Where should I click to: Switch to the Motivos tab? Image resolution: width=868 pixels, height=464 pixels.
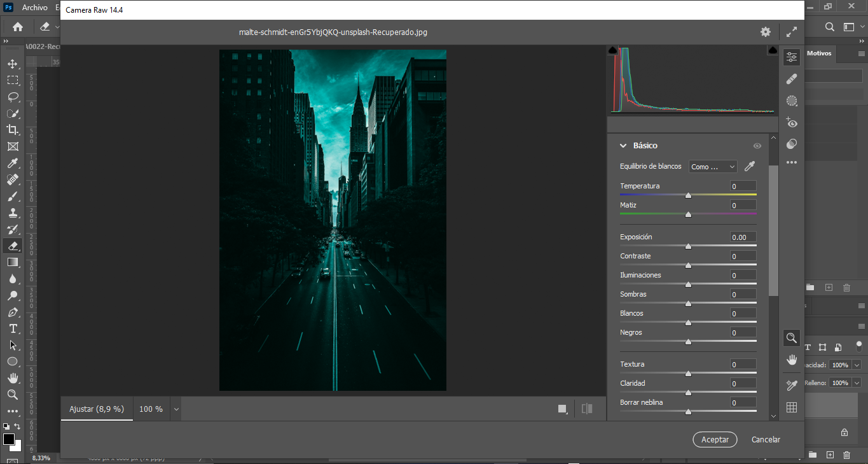point(819,53)
